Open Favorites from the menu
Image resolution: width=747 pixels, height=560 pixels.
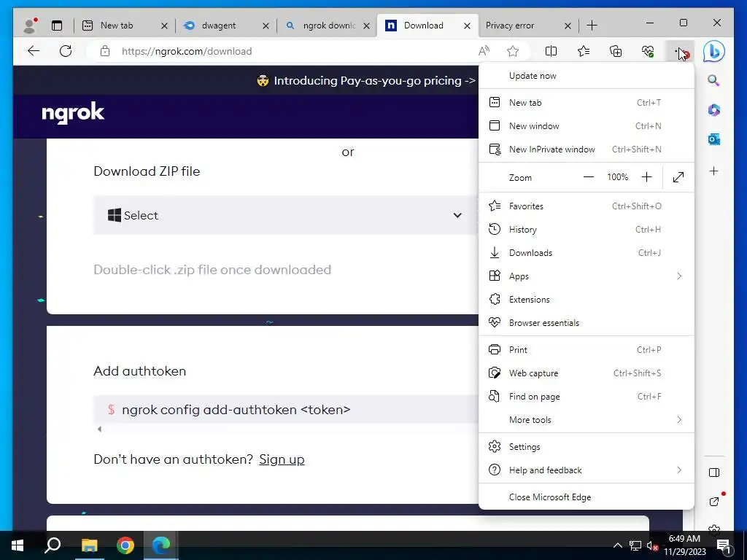[x=586, y=206]
